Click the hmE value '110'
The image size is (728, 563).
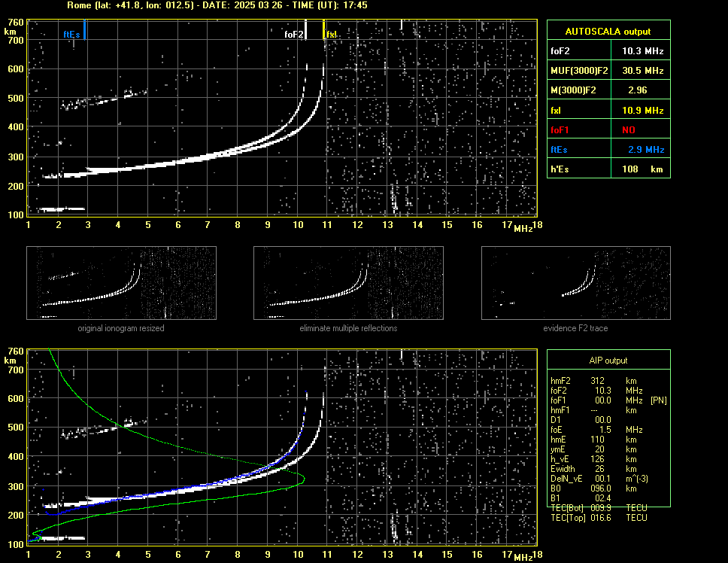click(x=597, y=440)
